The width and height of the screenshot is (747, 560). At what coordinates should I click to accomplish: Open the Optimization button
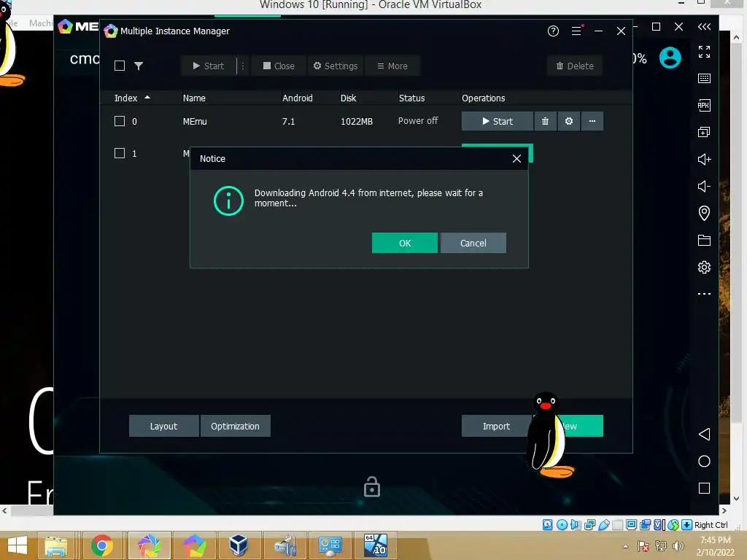click(x=236, y=426)
